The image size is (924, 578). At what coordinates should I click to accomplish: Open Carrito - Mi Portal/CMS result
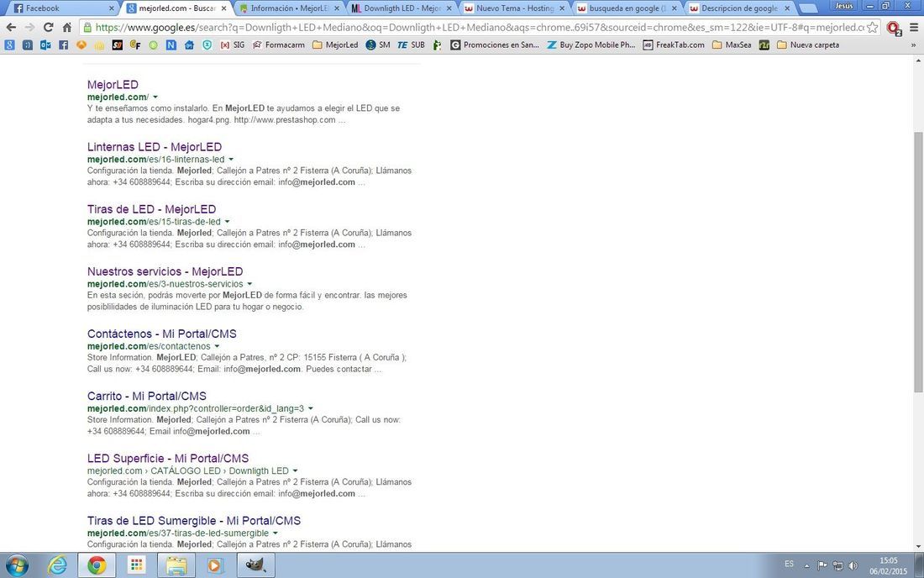(147, 397)
